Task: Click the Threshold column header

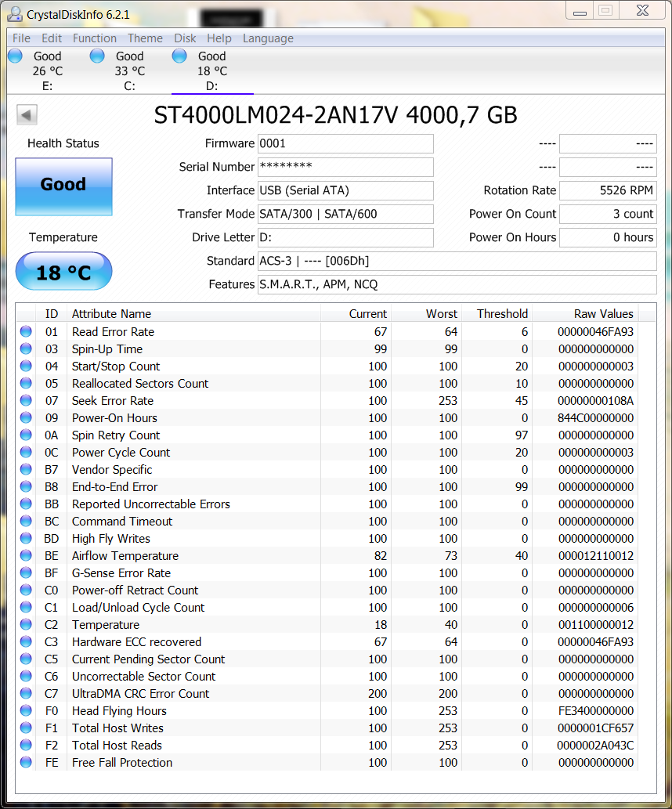Action: (x=497, y=314)
